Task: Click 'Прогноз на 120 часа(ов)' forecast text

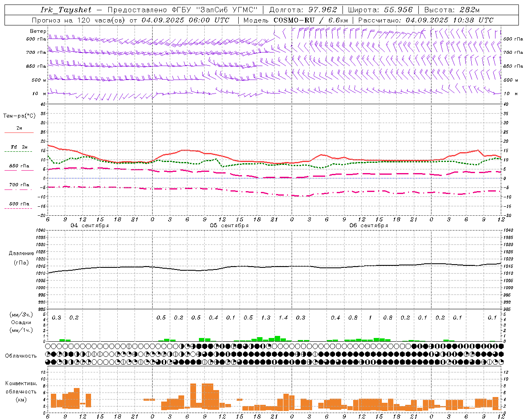Action: 79,20
